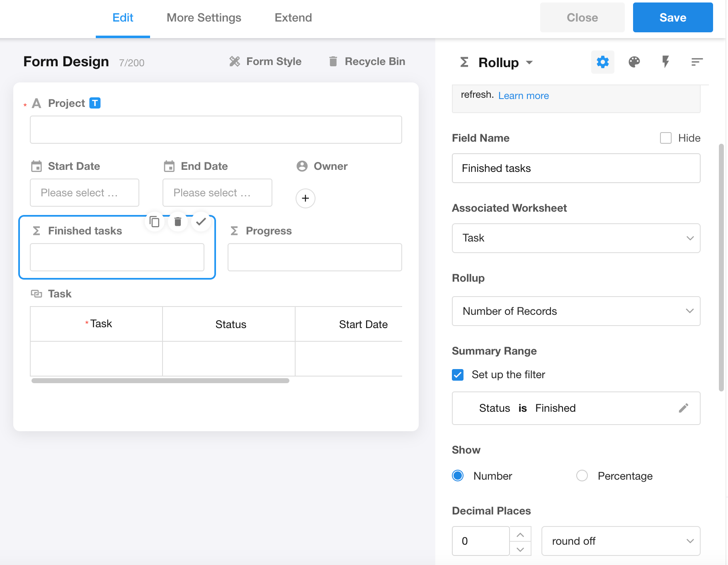The image size is (728, 565).
Task: Open the Associated Worksheet Task dropdown
Action: click(x=575, y=238)
